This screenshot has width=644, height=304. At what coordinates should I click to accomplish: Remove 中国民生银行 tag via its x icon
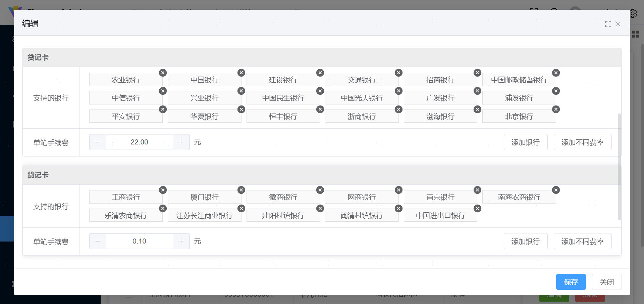(320, 91)
